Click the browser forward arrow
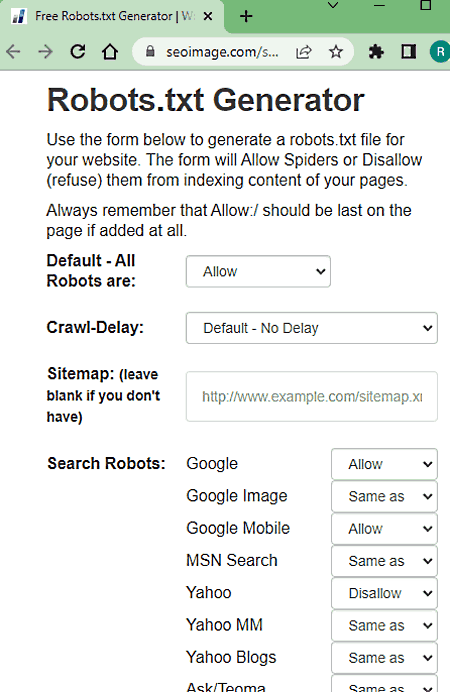450x692 pixels. click(x=45, y=52)
